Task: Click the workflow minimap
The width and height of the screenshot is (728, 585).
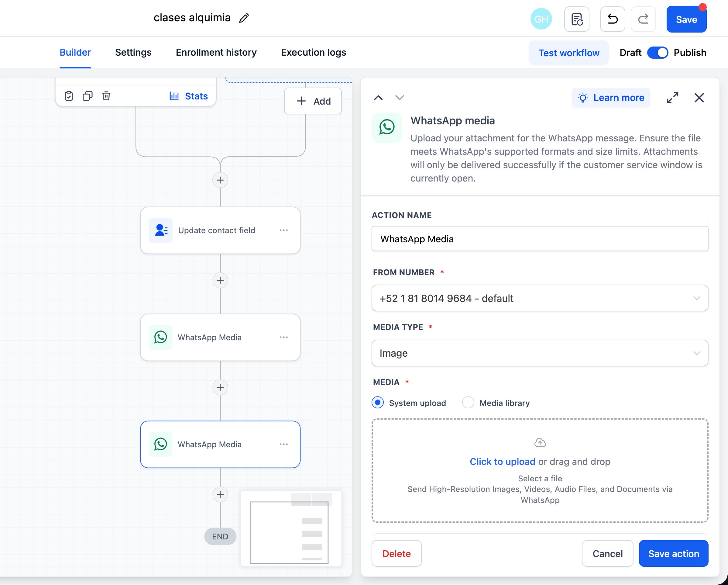Action: click(x=291, y=528)
